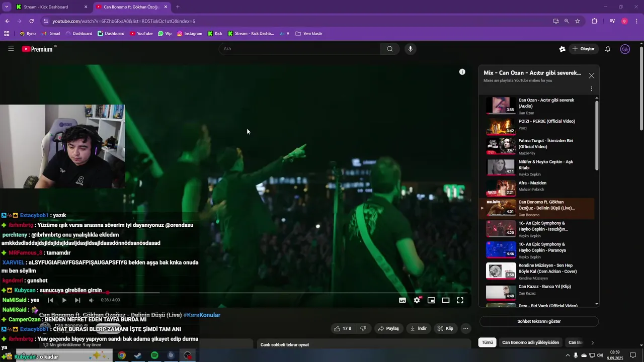The height and width of the screenshot is (362, 644).
Task: Click the icon left of Oluştur button
Action: [562, 49]
